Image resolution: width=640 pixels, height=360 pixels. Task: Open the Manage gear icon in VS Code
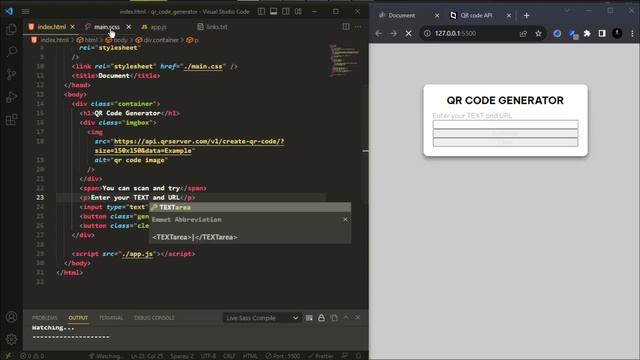click(11, 339)
